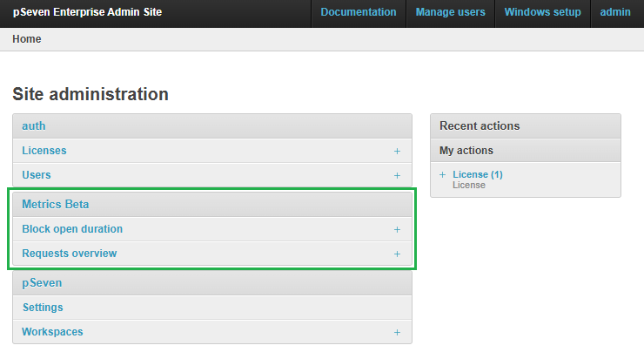The height and width of the screenshot is (359, 644).
Task: Open Windows setup from the header
Action: 542,12
